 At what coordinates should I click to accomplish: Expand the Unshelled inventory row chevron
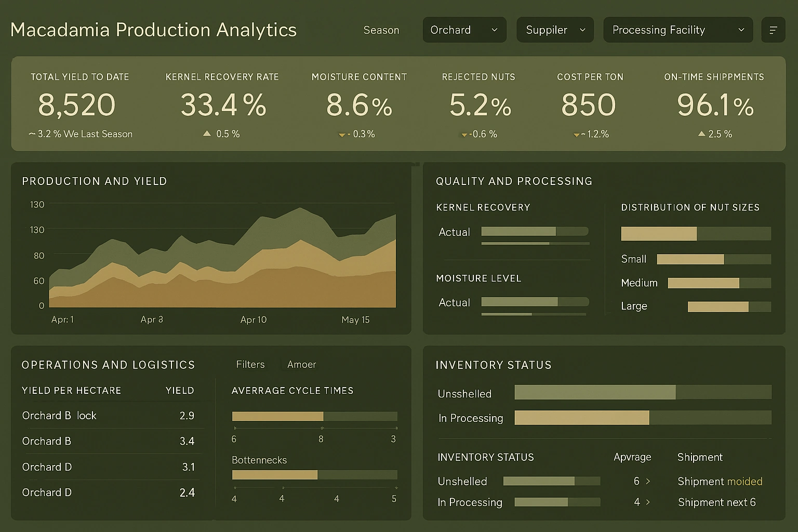[648, 481]
